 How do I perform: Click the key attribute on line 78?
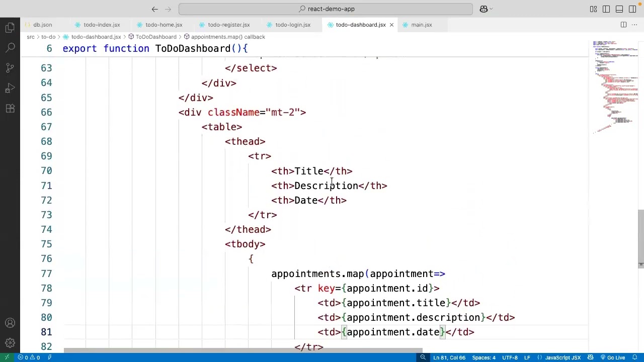click(x=326, y=289)
